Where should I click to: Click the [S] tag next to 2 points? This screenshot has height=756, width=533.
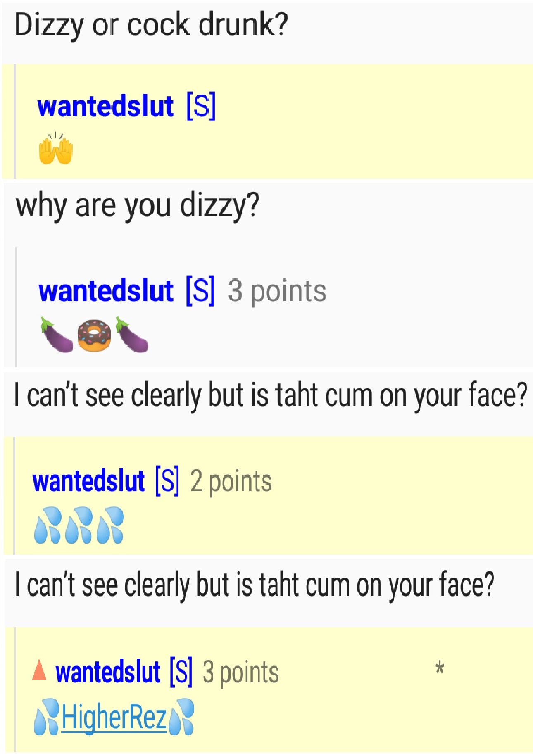pyautogui.click(x=167, y=481)
